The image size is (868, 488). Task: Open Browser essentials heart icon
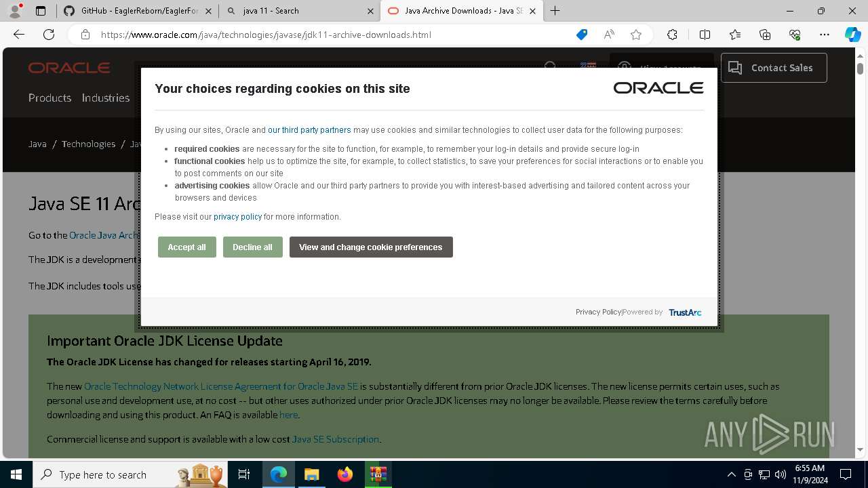795,35
